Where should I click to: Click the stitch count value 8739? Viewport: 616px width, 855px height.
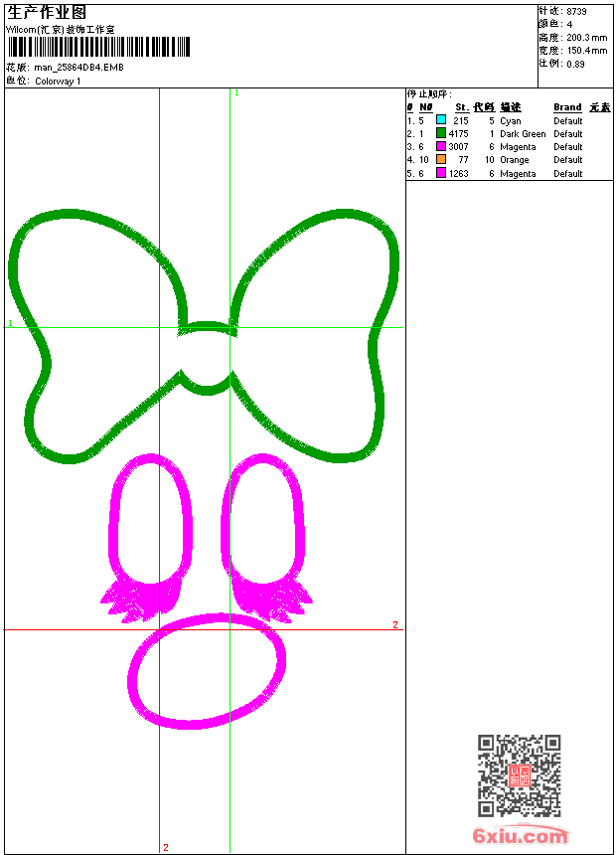[576, 12]
